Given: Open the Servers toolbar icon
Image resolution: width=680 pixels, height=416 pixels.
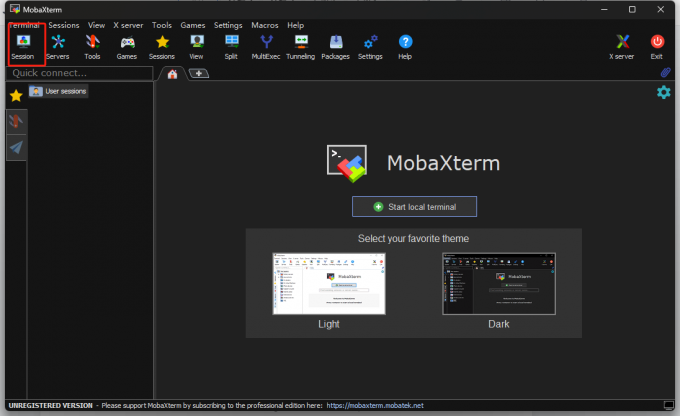Looking at the screenshot, I should tap(58, 46).
